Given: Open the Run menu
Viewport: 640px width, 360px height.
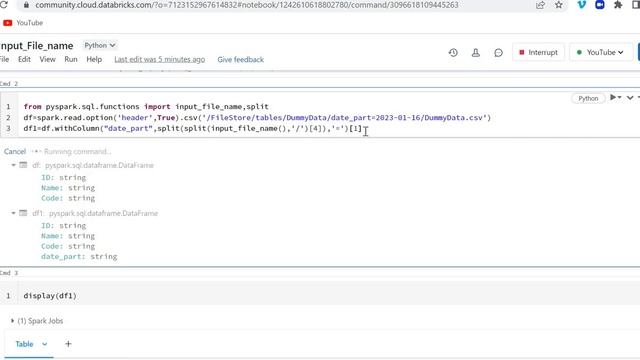Looking at the screenshot, I should pyautogui.click(x=71, y=59).
